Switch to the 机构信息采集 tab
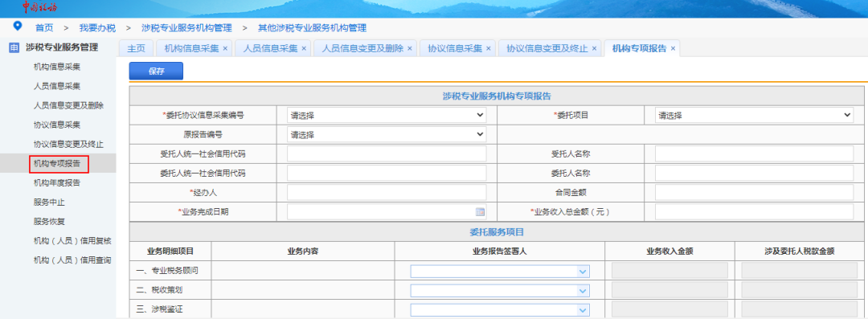Image resolution: width=868 pixels, height=319 pixels. pyautogui.click(x=191, y=48)
